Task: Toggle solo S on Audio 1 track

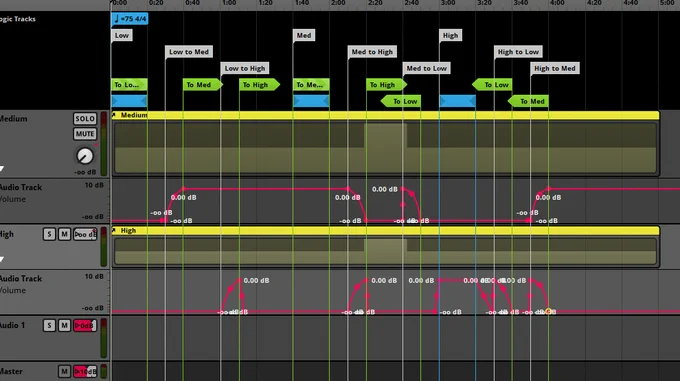Action: 49,326
